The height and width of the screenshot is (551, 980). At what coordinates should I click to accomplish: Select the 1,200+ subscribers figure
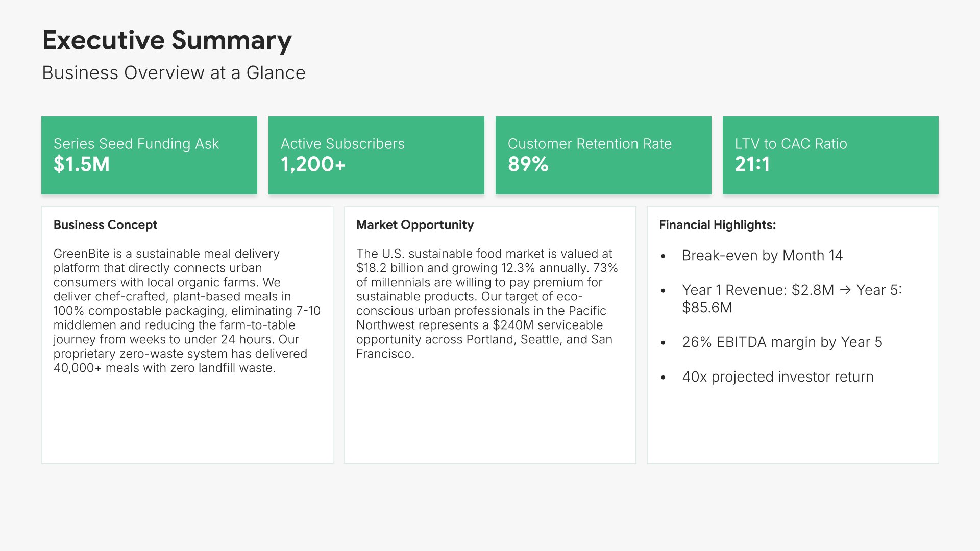pos(313,164)
